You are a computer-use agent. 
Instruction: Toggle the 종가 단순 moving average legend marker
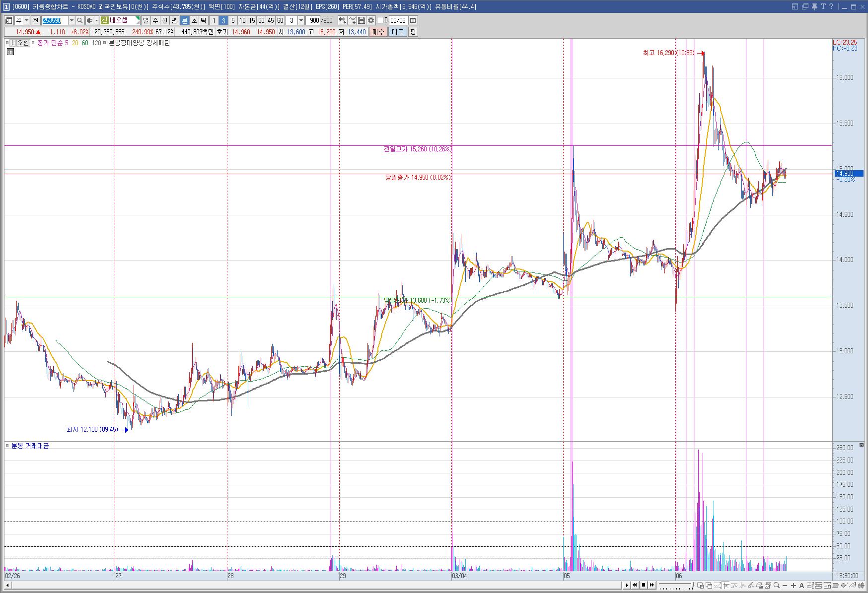(x=34, y=43)
